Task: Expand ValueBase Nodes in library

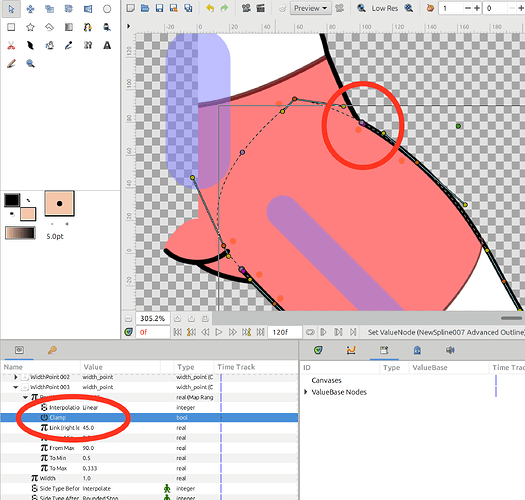Action: click(x=305, y=392)
